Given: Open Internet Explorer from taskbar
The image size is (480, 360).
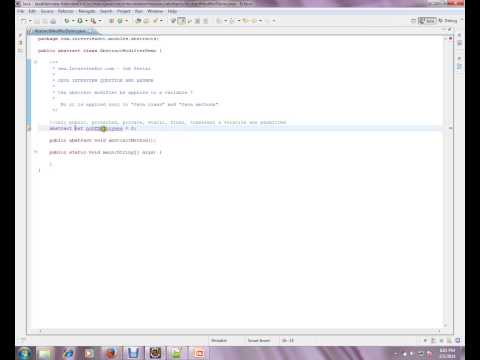Looking at the screenshot, I should (x=68, y=353).
